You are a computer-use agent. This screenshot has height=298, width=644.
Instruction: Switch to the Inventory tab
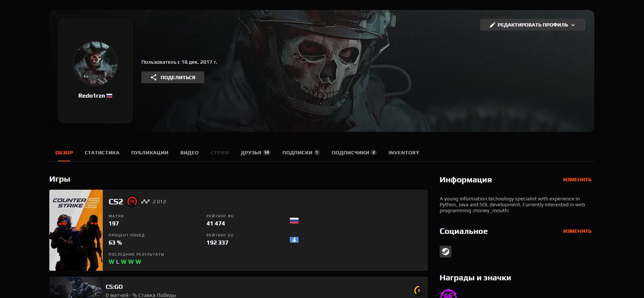[x=404, y=152]
